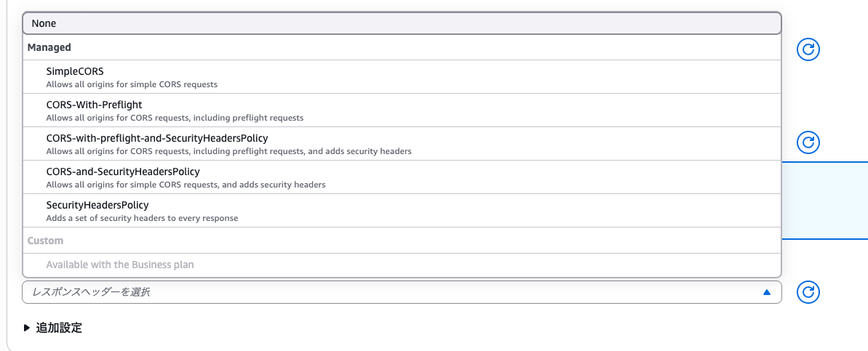
Task: Click the disabled 'Available with the Business plan' item
Action: pyautogui.click(x=120, y=265)
